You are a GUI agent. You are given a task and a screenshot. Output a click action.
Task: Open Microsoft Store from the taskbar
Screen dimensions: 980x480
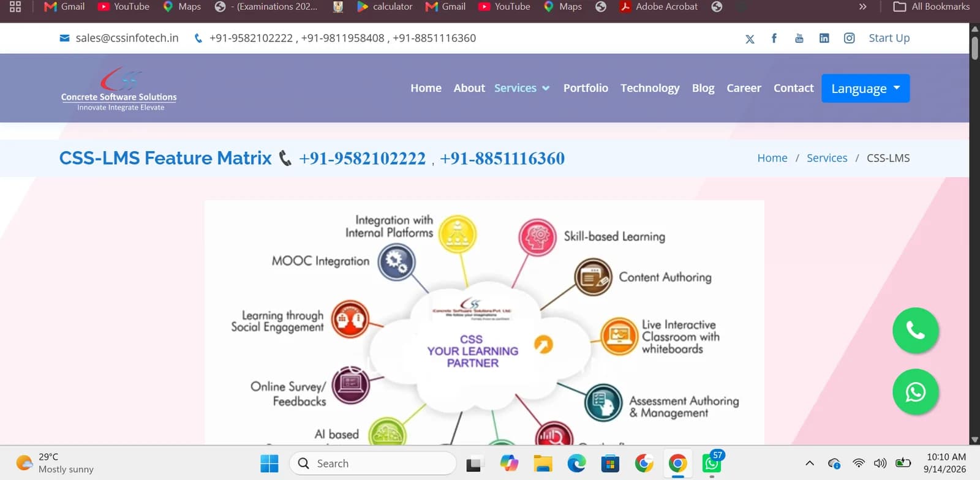610,463
